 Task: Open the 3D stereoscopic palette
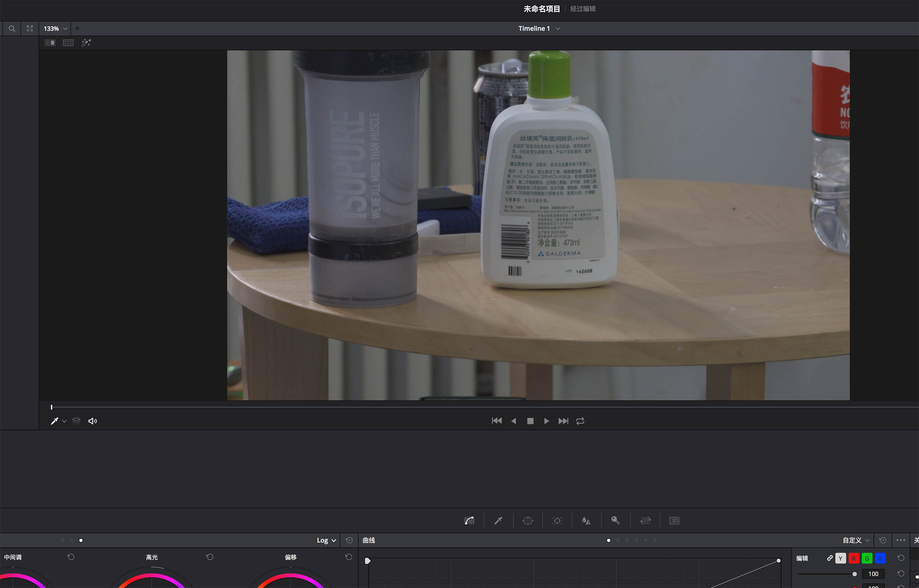(674, 520)
